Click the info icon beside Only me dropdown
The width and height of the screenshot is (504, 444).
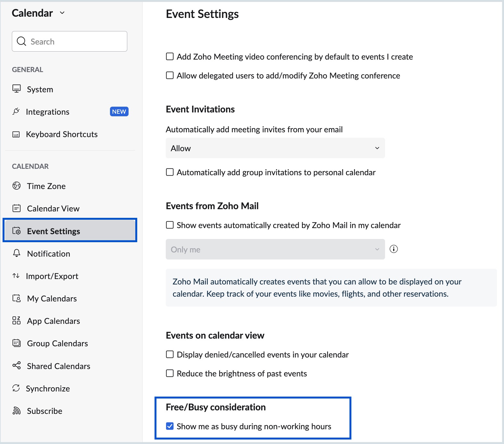click(x=394, y=249)
